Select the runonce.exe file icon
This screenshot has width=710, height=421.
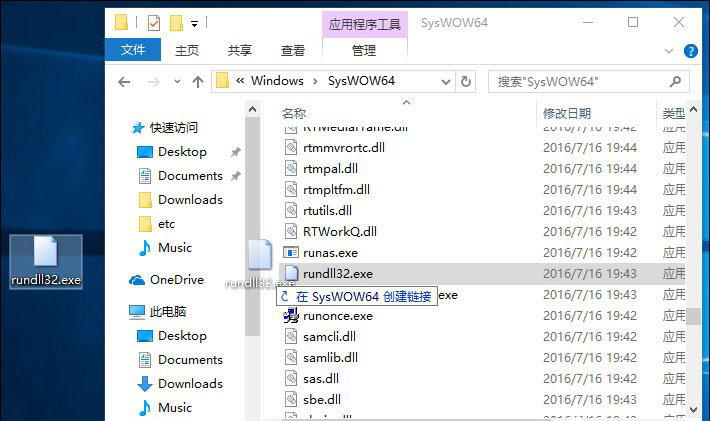(291, 316)
